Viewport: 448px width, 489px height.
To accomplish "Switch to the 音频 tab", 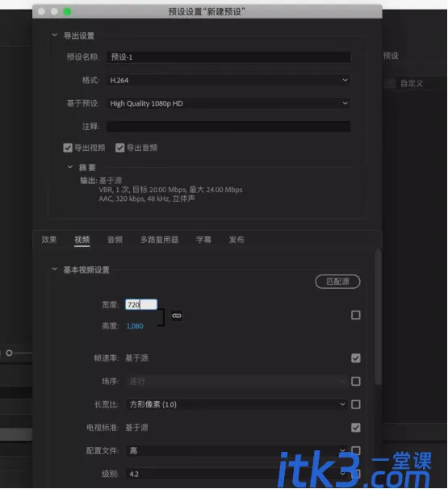I will [x=115, y=240].
